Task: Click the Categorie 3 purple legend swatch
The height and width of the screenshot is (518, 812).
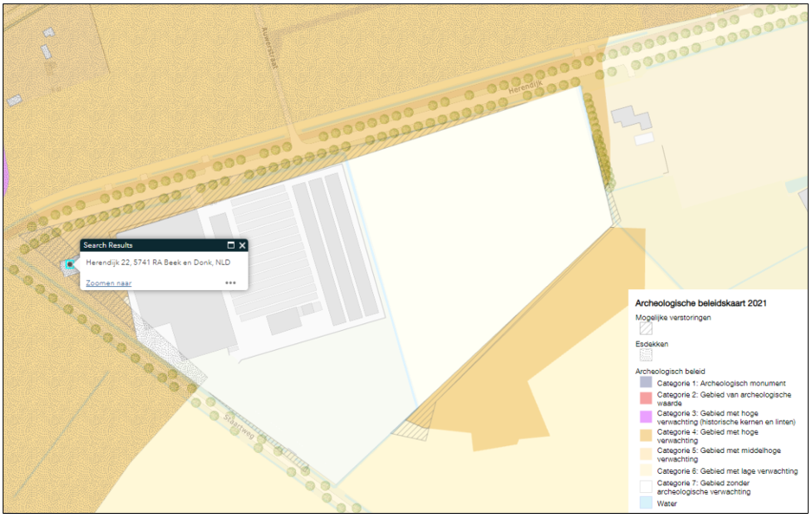Action: (x=646, y=417)
